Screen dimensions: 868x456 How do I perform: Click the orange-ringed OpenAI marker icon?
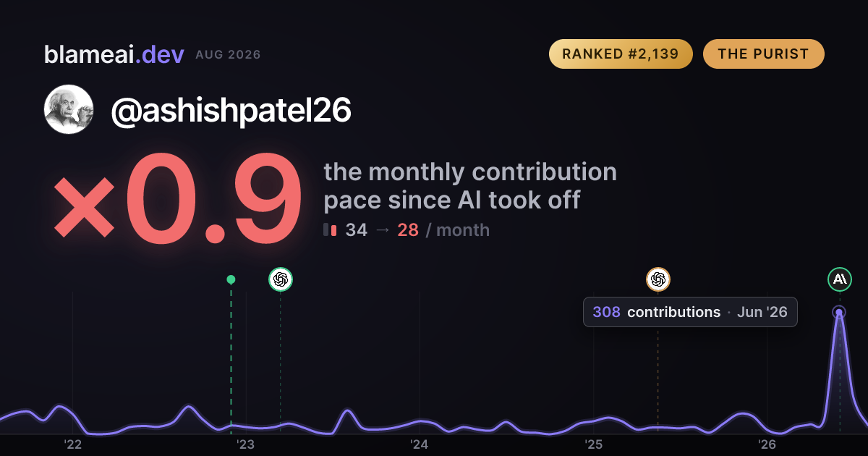658,279
